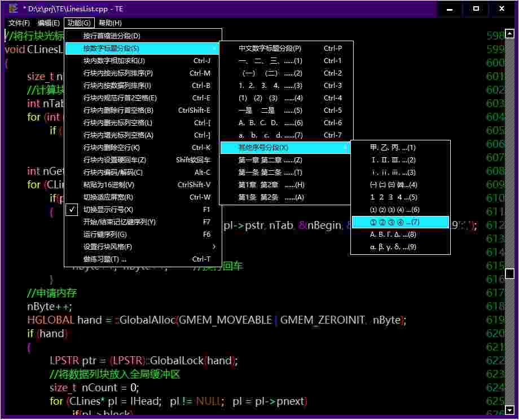
Task: Open the 文件(F) menu
Action: [x=19, y=23]
